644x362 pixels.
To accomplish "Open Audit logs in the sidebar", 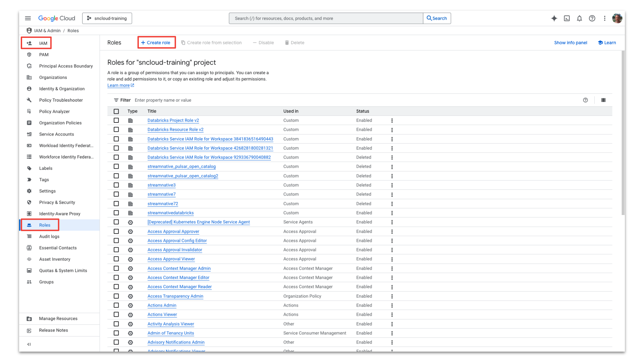I will pyautogui.click(x=49, y=237).
